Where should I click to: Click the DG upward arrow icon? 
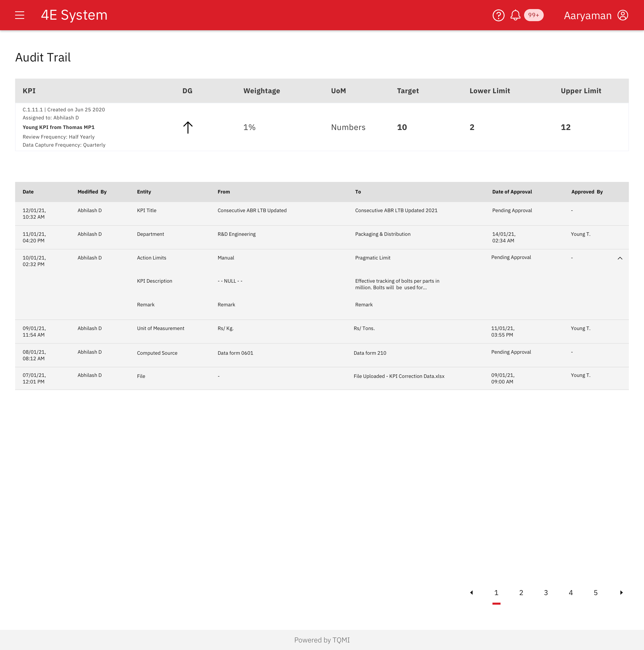188,127
